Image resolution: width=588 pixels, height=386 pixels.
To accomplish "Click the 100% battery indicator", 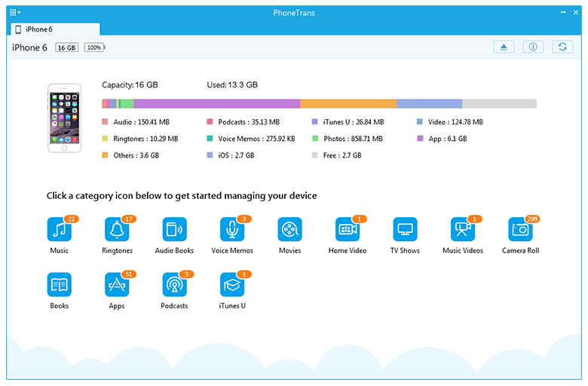I will tap(94, 47).
